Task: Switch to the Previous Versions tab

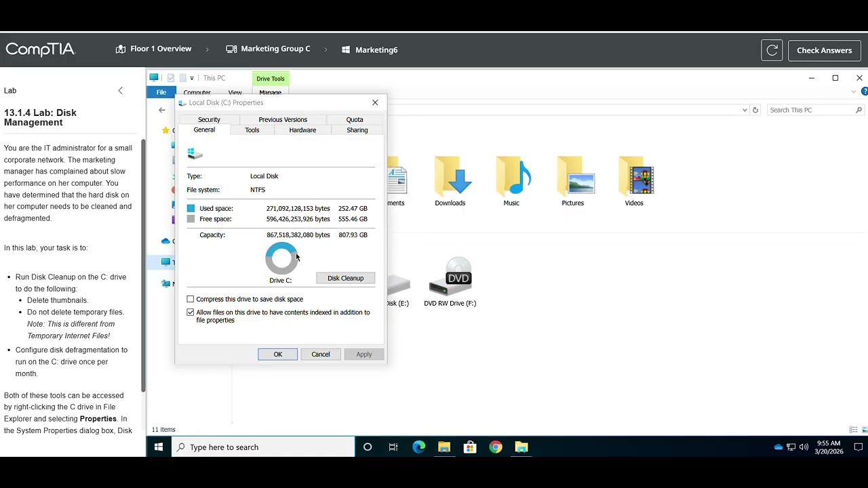Action: tap(283, 119)
